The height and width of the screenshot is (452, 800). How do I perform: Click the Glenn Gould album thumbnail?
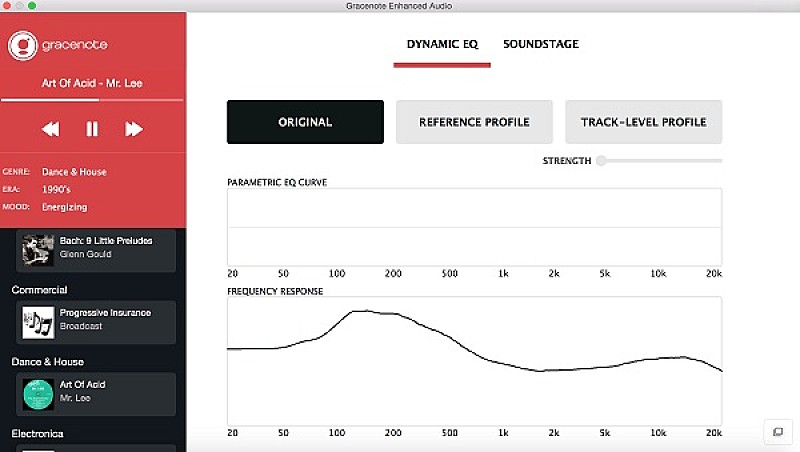click(38, 249)
